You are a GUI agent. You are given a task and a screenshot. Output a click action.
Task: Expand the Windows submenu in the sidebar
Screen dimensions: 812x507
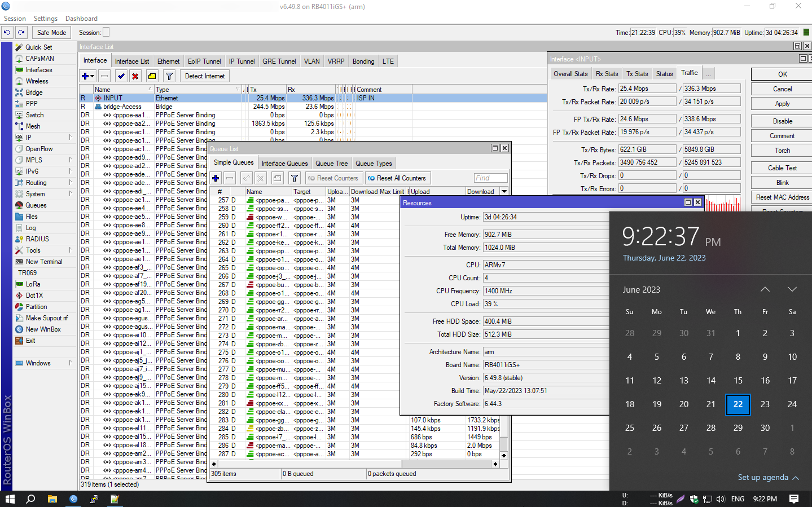point(71,363)
